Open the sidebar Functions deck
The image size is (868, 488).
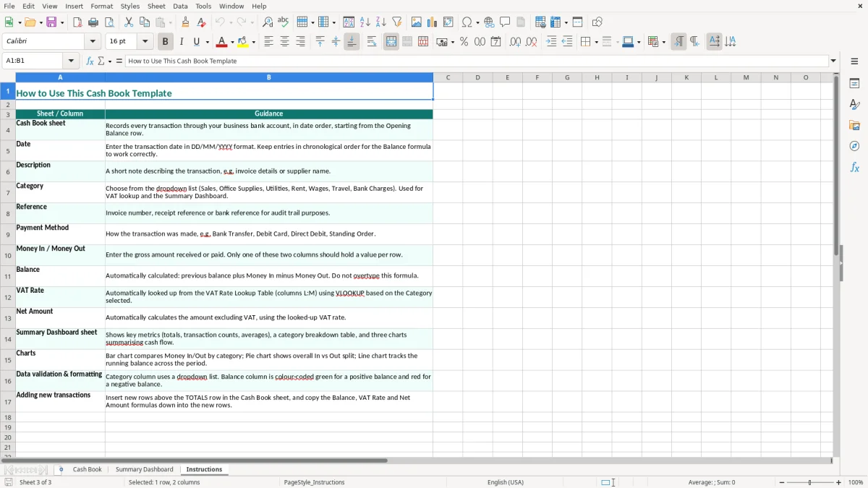tap(854, 167)
